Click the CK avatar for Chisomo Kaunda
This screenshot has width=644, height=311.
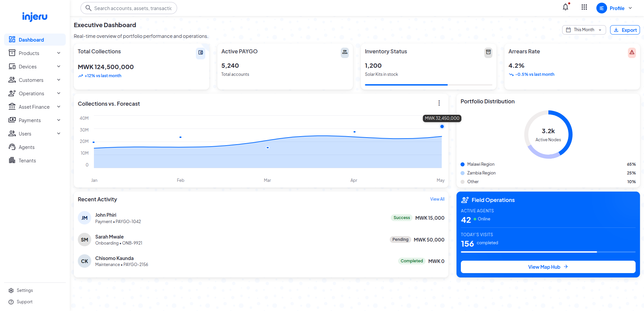pyautogui.click(x=85, y=261)
